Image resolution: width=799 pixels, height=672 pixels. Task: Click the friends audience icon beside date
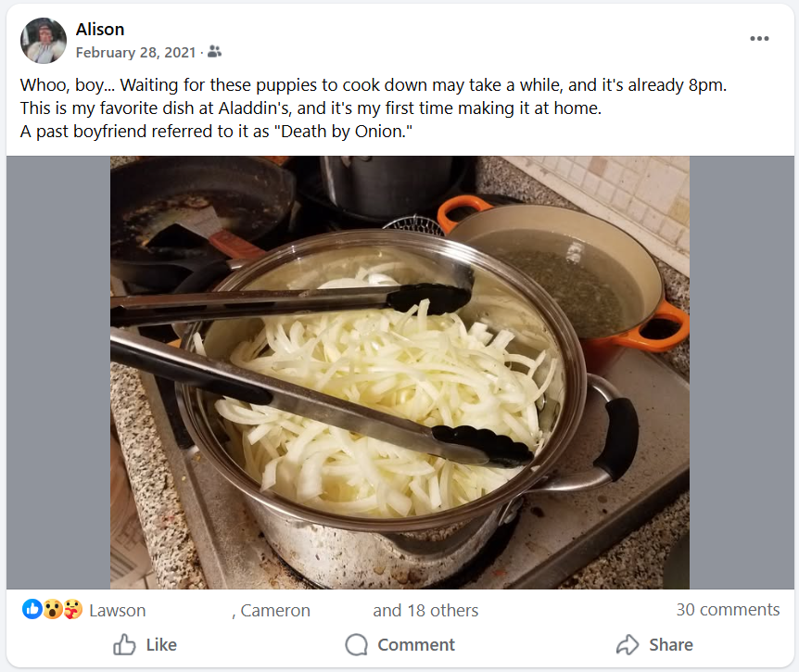[214, 52]
